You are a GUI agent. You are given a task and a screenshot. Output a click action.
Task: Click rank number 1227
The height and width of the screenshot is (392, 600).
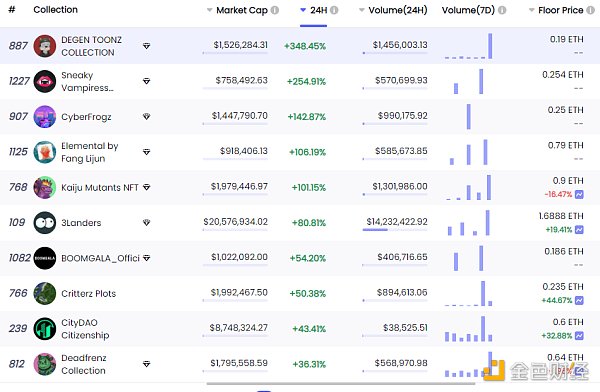click(19, 81)
